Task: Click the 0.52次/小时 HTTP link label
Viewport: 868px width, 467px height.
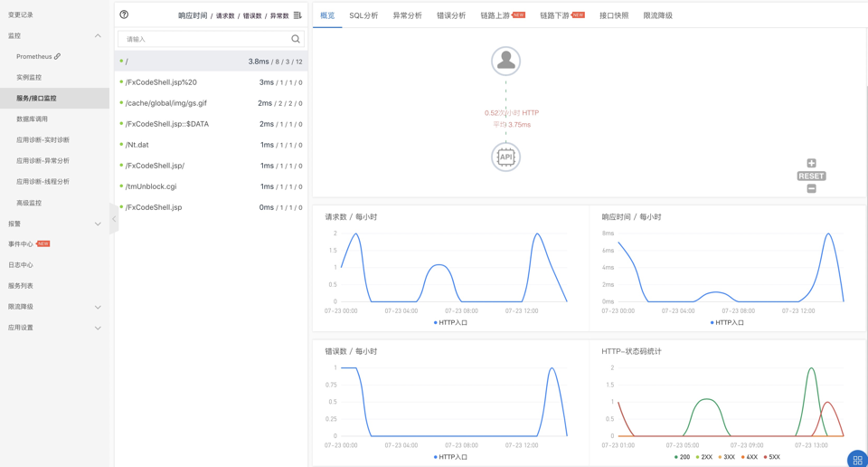Action: 512,113
